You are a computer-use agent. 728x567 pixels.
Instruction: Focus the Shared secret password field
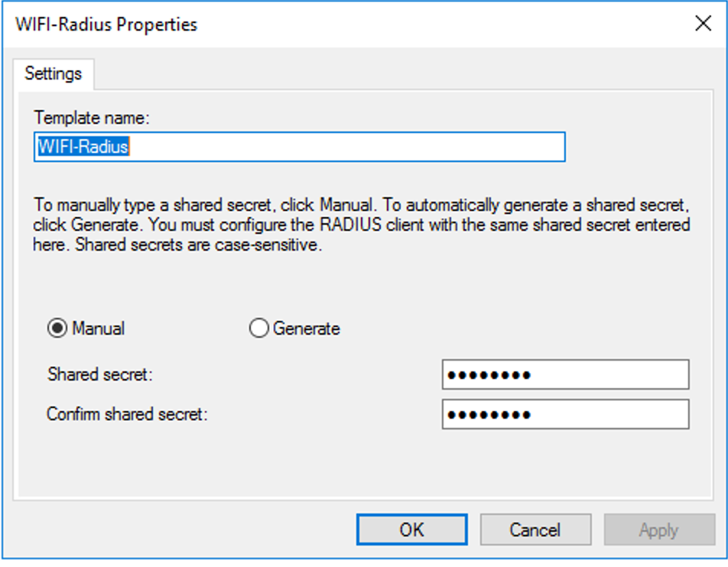[x=564, y=375]
